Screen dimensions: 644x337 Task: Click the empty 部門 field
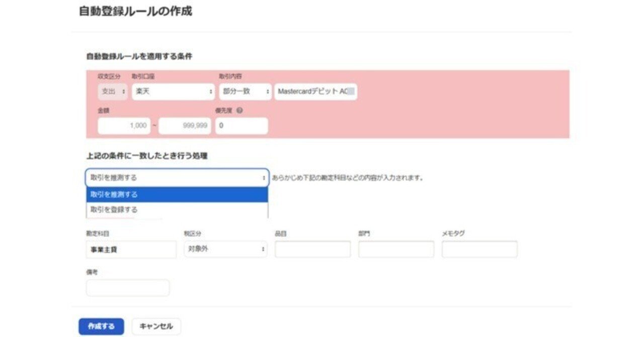[x=395, y=248]
